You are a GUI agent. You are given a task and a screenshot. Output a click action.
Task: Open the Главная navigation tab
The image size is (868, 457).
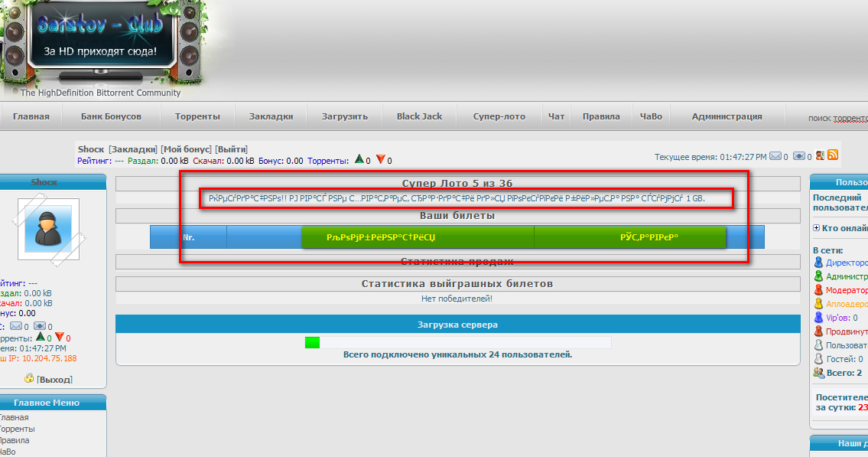(31, 116)
